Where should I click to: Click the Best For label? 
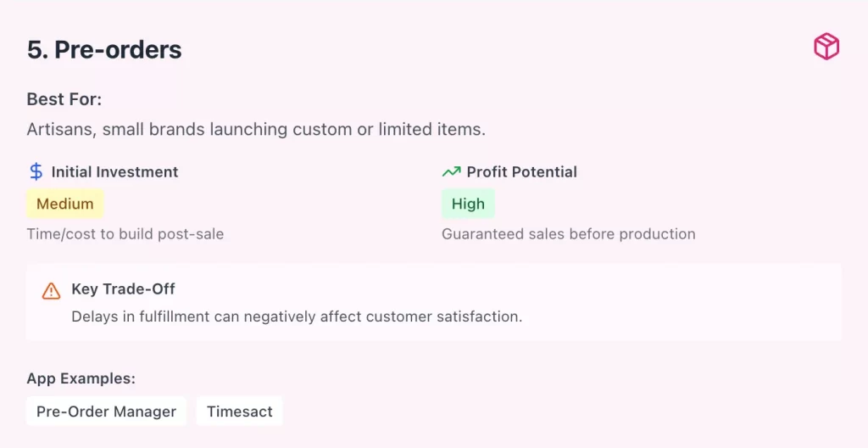pos(64,99)
